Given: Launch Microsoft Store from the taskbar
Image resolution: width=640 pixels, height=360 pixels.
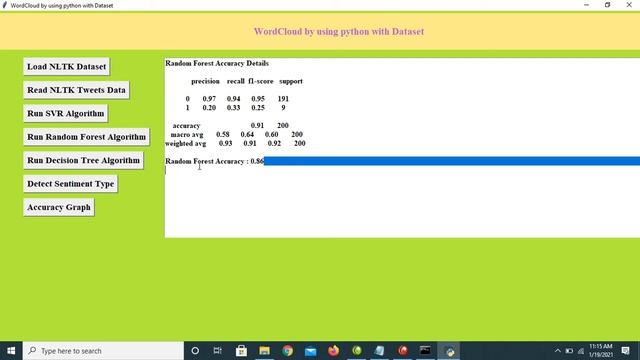Looking at the screenshot, I should [241, 351].
